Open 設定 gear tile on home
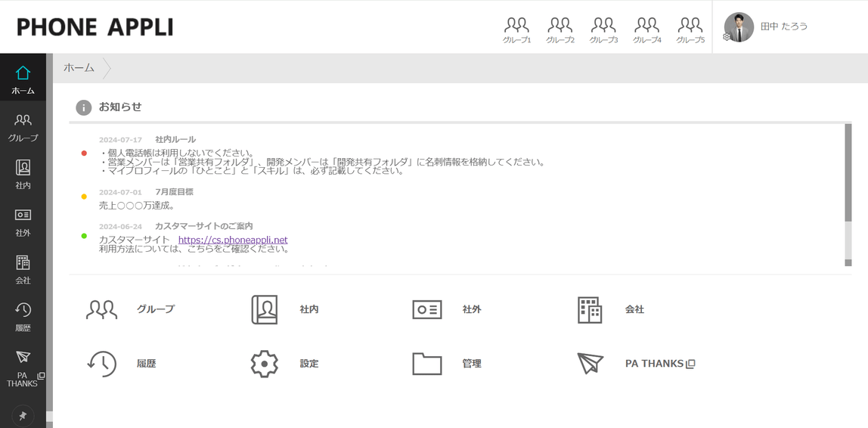The width and height of the screenshot is (868, 428). pyautogui.click(x=285, y=364)
